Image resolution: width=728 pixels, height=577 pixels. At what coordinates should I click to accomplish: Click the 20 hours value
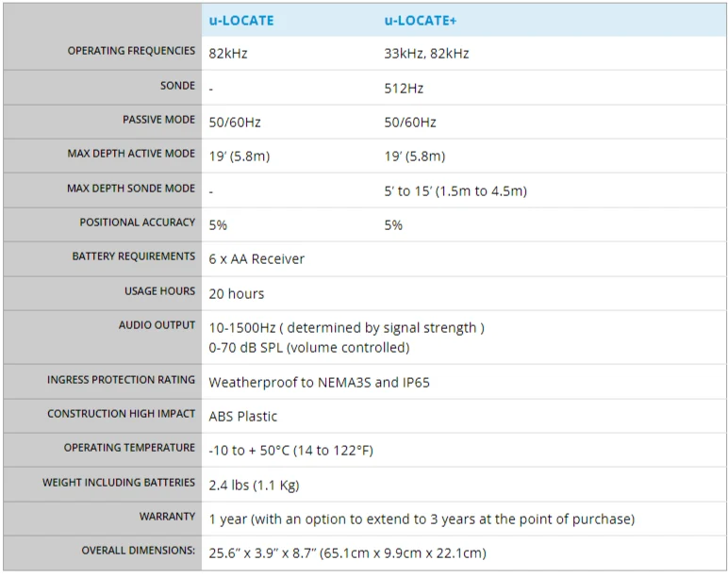tap(237, 293)
